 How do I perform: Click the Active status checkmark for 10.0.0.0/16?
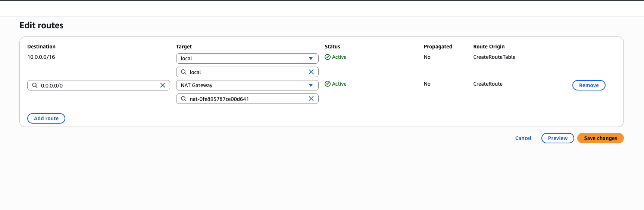click(x=328, y=57)
